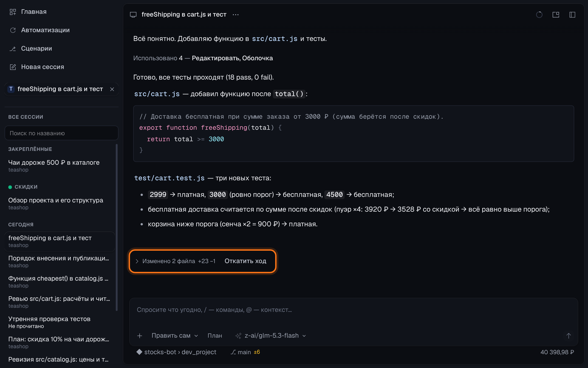Viewport: 588px width, 368px height.
Task: Open the test/cart.test.js file link
Action: point(169,178)
